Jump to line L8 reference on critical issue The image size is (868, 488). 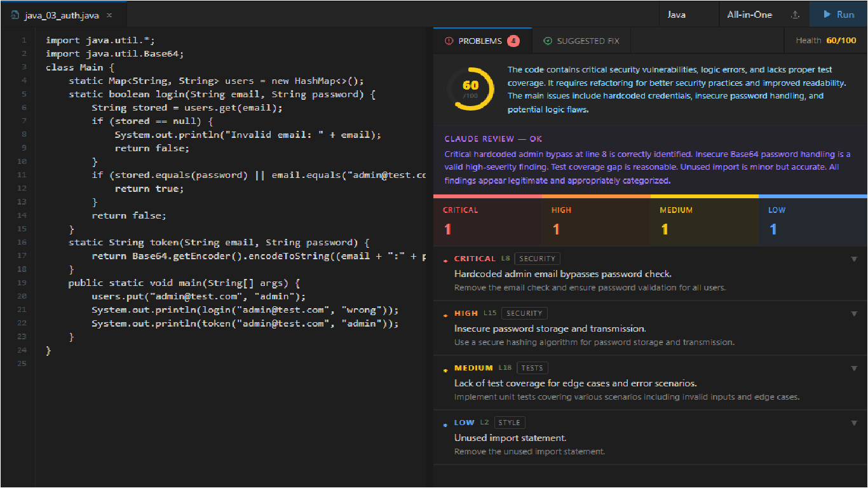coord(505,259)
